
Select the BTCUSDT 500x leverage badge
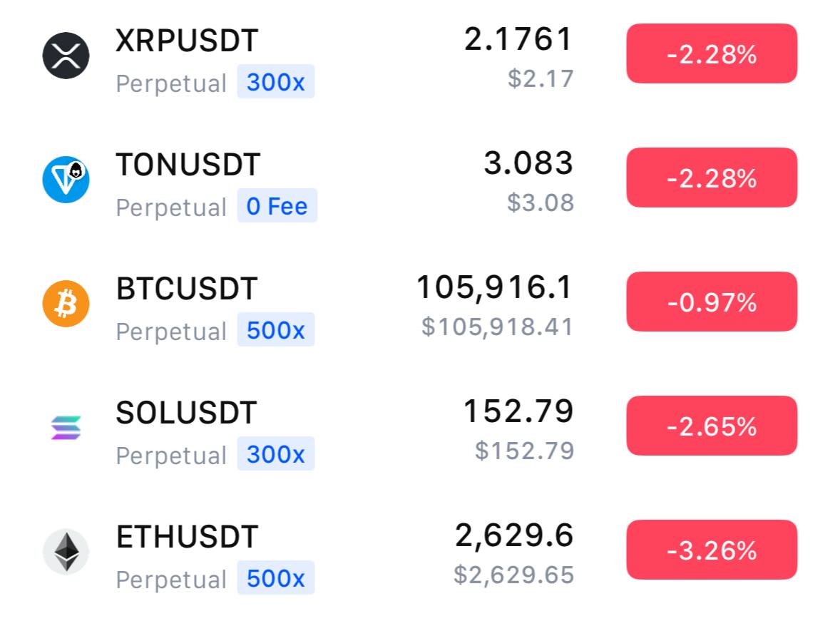(276, 330)
